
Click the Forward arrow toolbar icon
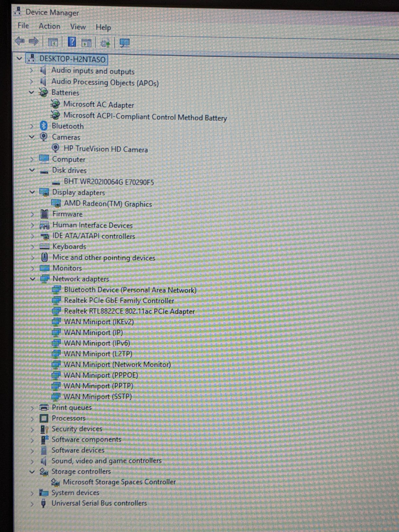[34, 42]
